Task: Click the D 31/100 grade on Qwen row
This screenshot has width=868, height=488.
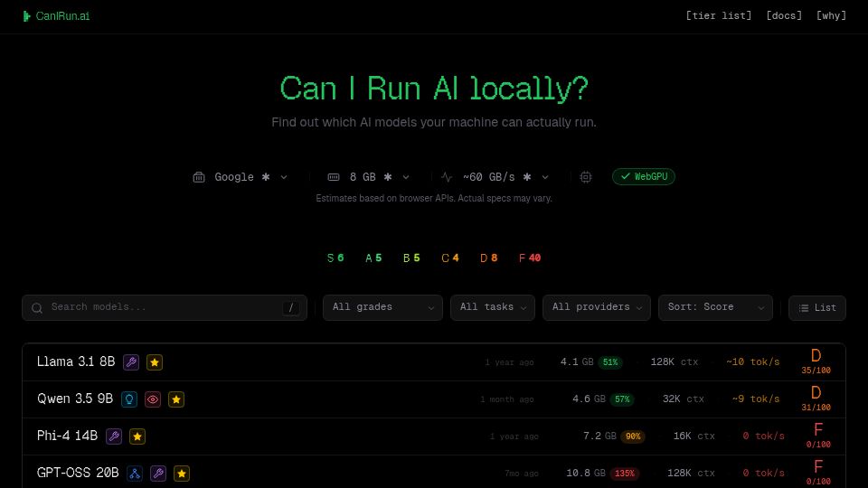Action: click(816, 399)
